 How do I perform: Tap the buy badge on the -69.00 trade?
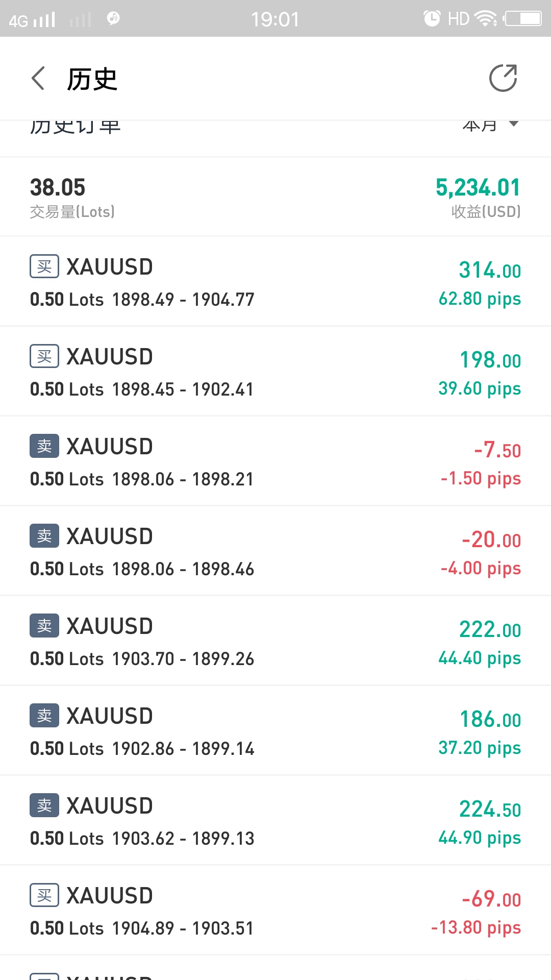click(44, 895)
